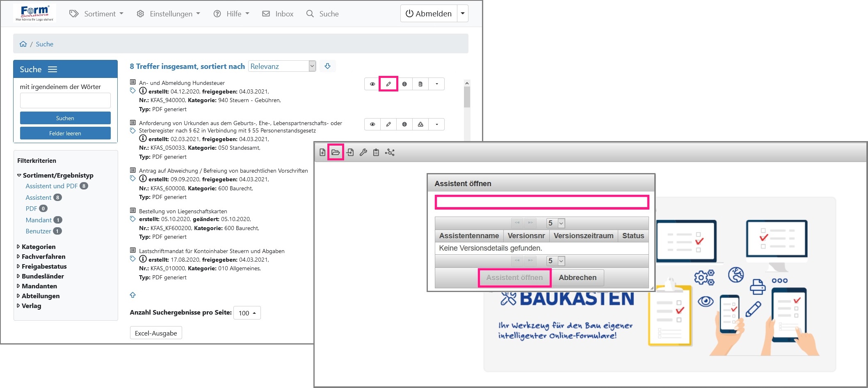The image size is (868, 388).
Task: Click the globe icon for the Hundesteuer entry
Action: tap(404, 84)
